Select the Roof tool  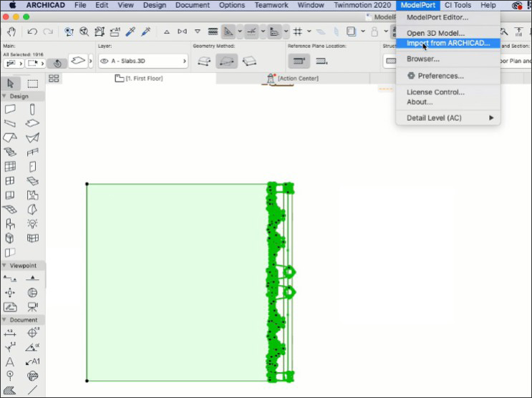tap(10, 137)
